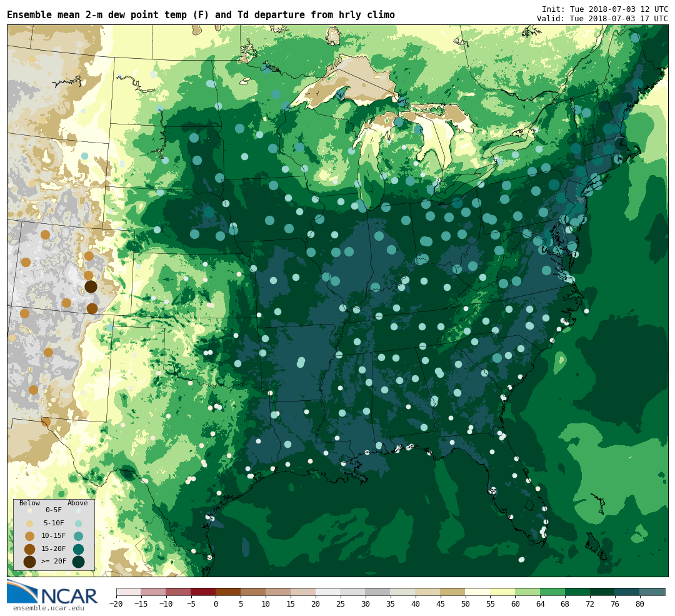Click the Above >= 20F legend dot

click(78, 562)
